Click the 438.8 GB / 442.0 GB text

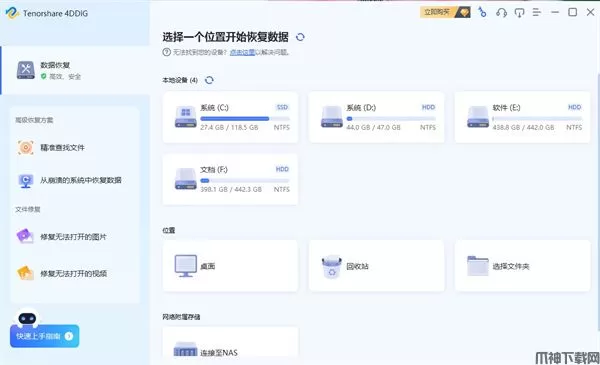(x=523, y=127)
